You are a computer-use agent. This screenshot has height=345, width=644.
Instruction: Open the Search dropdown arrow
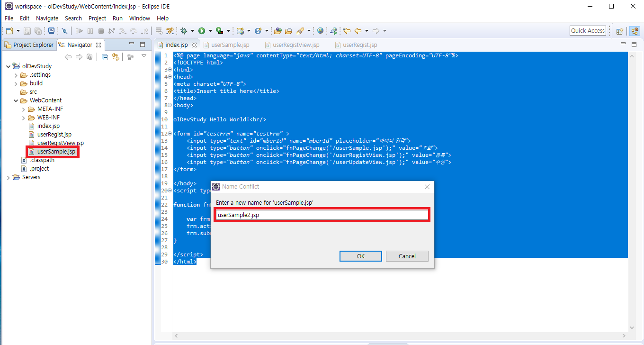(309, 31)
